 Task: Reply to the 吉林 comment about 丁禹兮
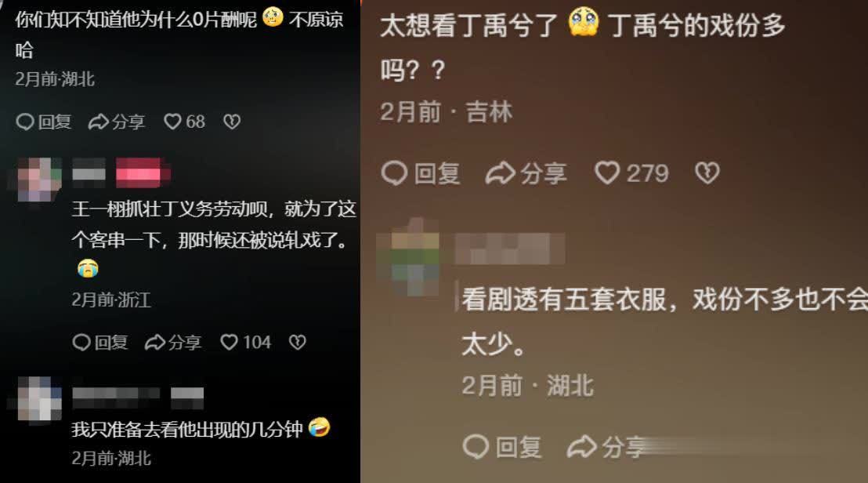coord(421,172)
